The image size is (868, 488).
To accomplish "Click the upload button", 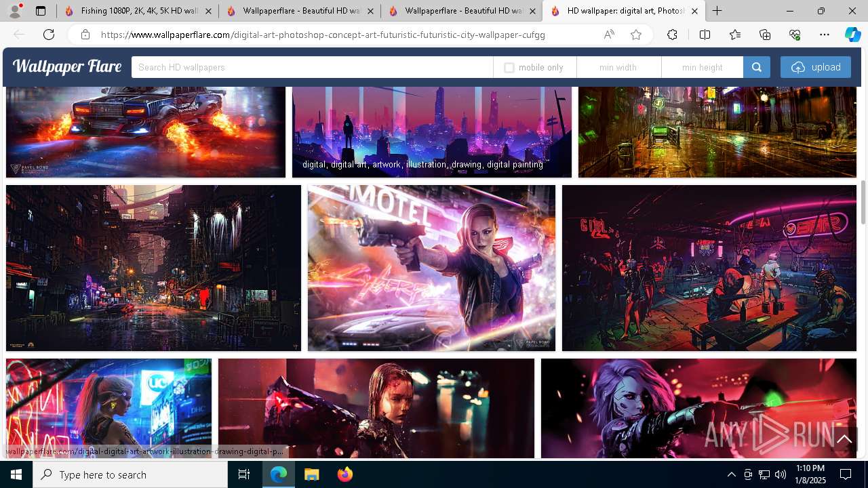I will pos(816,67).
